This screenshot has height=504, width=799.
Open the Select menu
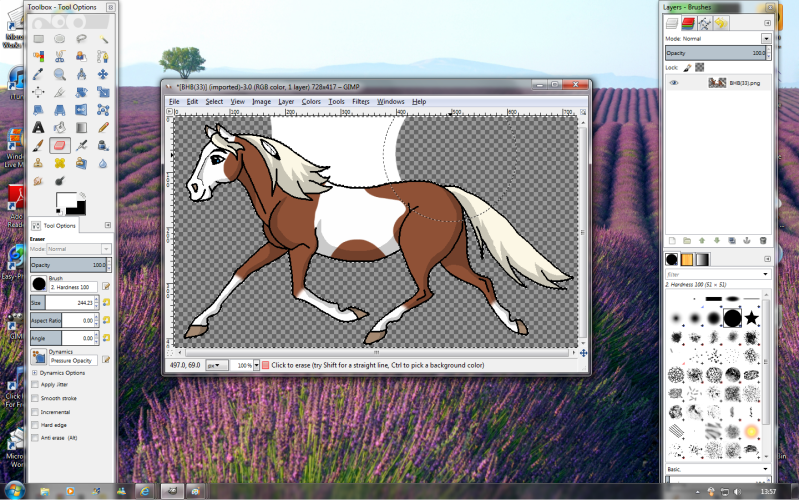214,101
